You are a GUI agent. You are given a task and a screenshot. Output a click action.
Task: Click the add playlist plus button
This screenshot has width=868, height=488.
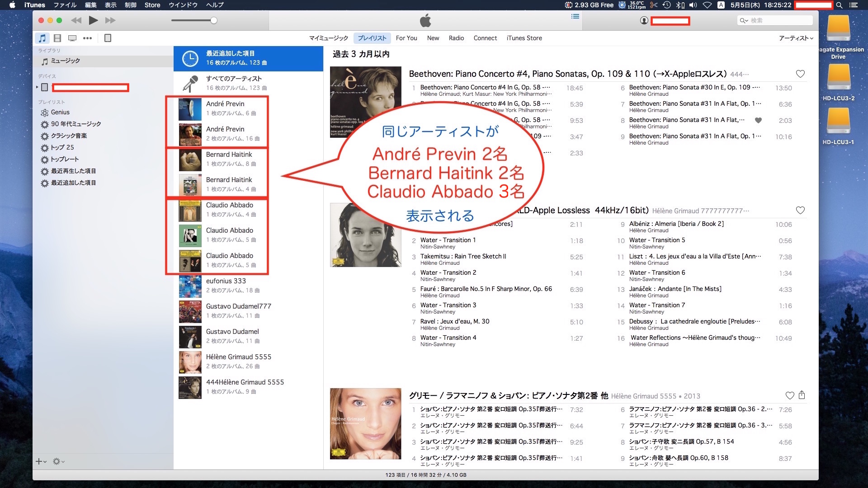pos(41,461)
